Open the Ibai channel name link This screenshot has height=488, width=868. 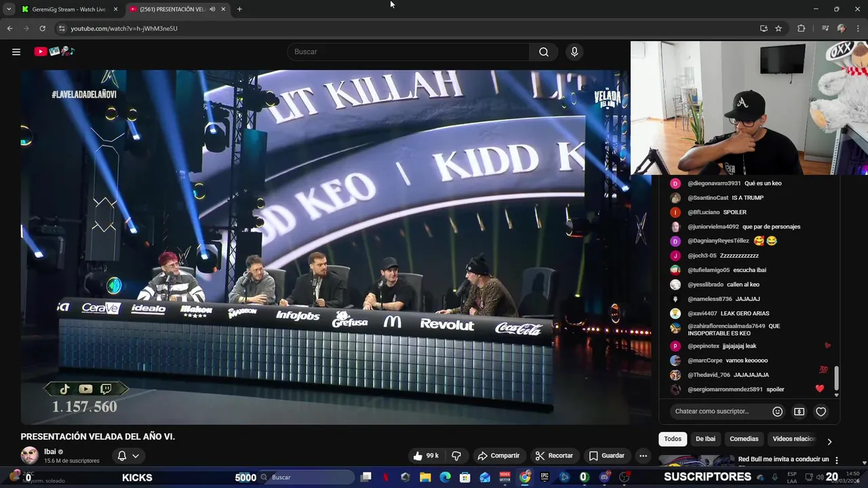(50, 451)
